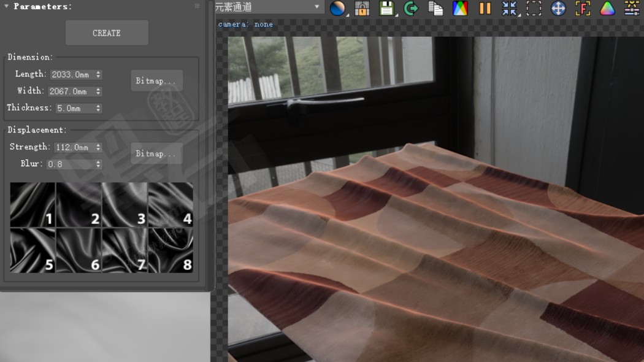Toggle the color gamut triangle icon
Screen dimensions: 644x362
(x=607, y=9)
